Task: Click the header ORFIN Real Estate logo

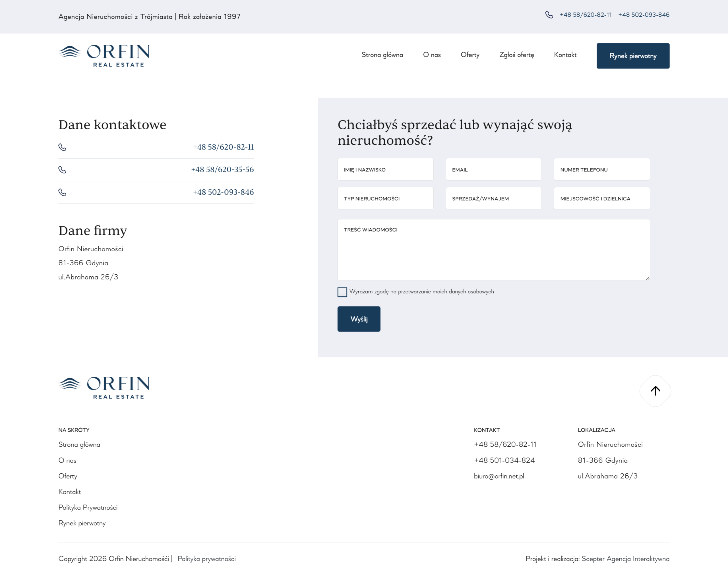Action: click(x=104, y=56)
